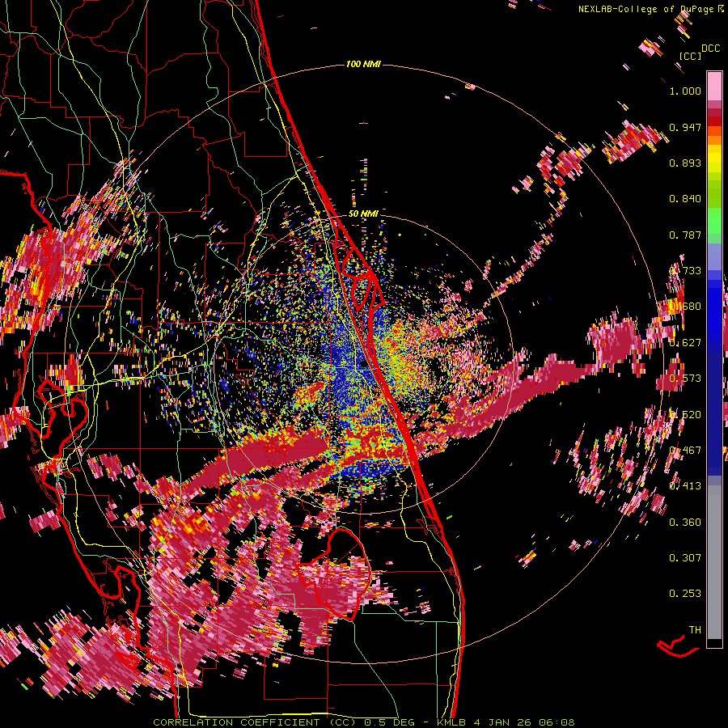The image size is (728, 728).
Task: Click the [CC] unit label
Action: coord(690,56)
